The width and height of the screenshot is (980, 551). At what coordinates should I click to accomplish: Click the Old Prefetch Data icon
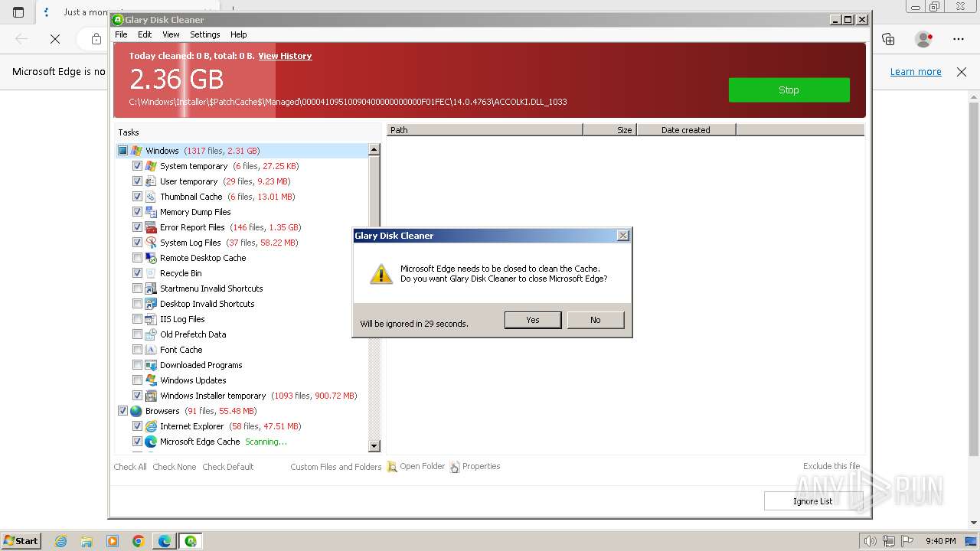coord(151,334)
